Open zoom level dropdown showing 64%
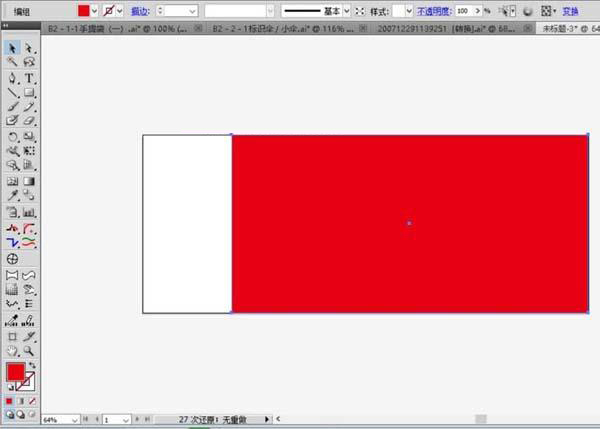 coord(75,420)
